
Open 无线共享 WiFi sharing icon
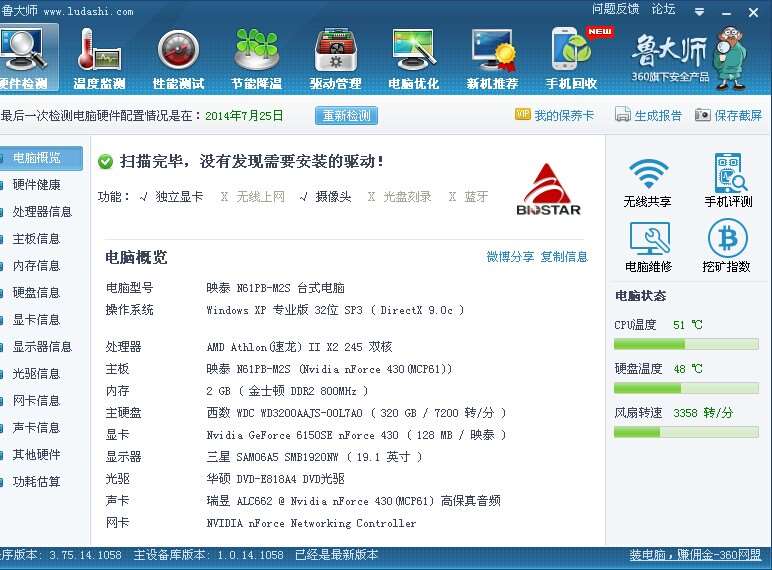coord(648,181)
